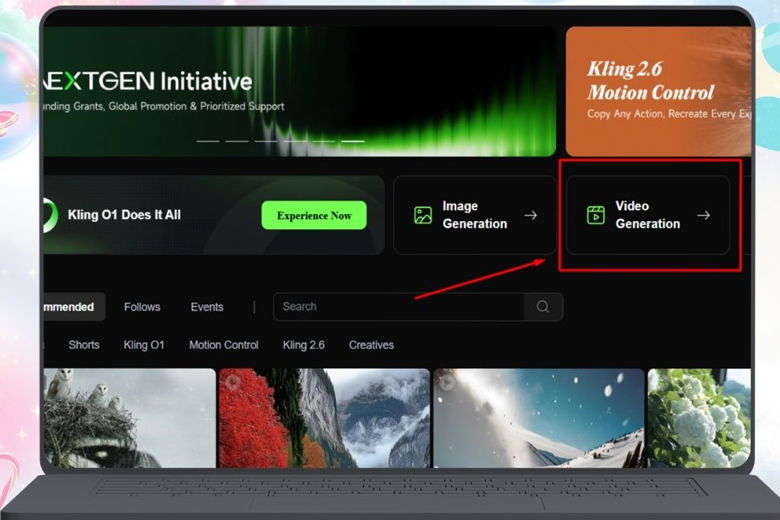Screen dimensions: 780x520
Task: Filter by the Motion Control category
Action: 224,345
